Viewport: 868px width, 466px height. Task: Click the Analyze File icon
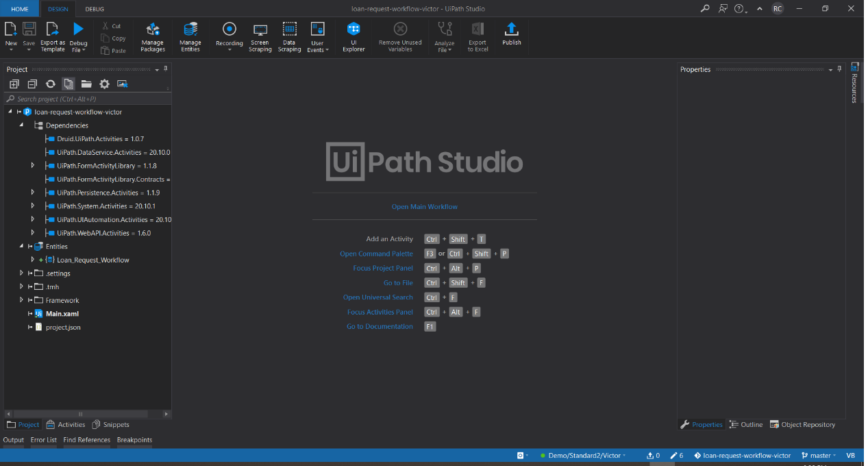(x=445, y=29)
